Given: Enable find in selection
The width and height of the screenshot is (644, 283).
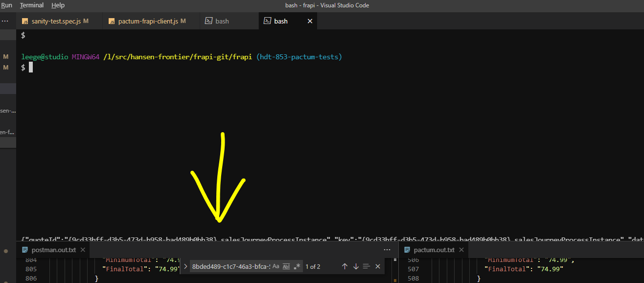Looking at the screenshot, I should pos(366,266).
